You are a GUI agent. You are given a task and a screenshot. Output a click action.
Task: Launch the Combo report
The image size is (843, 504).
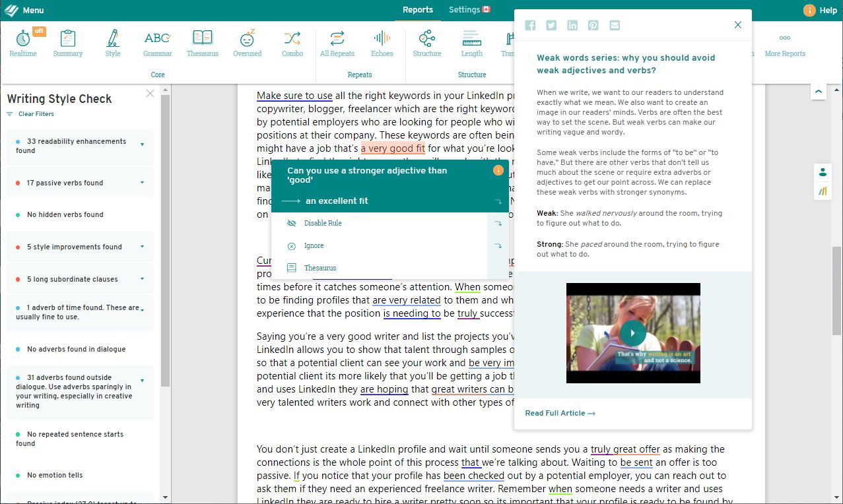pyautogui.click(x=292, y=43)
